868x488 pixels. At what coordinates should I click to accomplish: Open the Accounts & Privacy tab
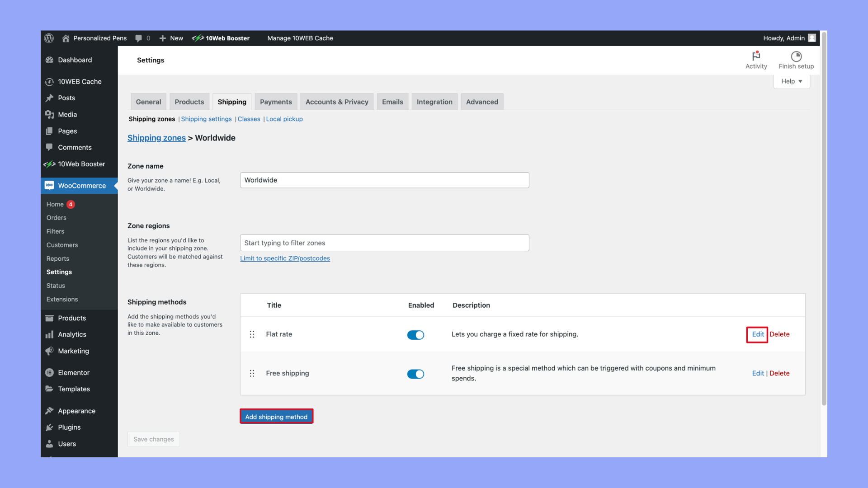tap(337, 102)
